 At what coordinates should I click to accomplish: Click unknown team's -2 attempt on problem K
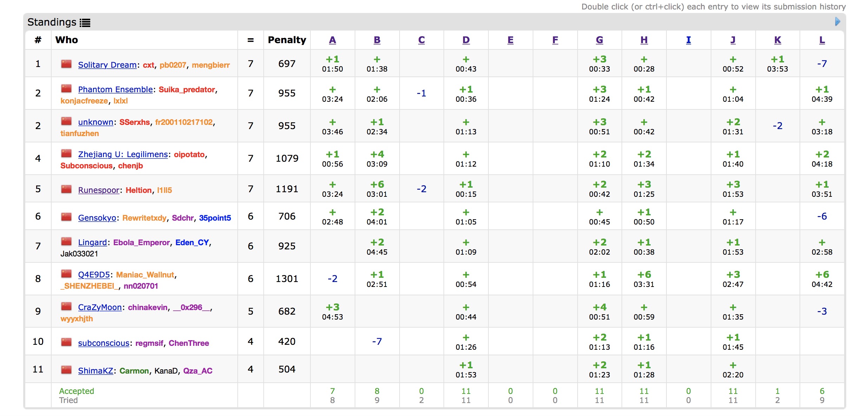[777, 126]
